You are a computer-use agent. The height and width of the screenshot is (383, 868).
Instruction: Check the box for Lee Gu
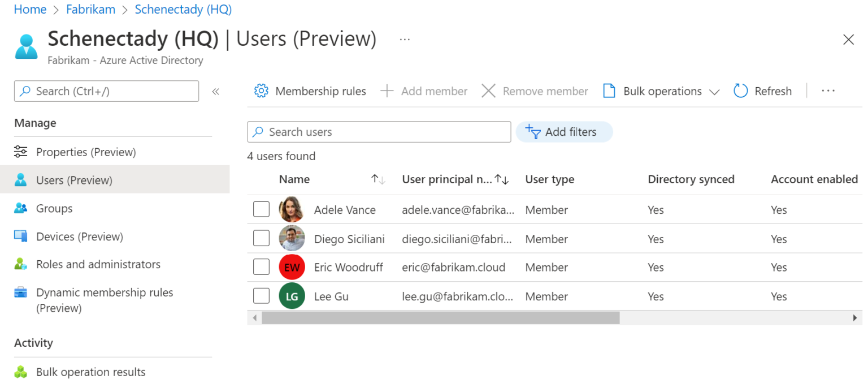click(x=261, y=296)
